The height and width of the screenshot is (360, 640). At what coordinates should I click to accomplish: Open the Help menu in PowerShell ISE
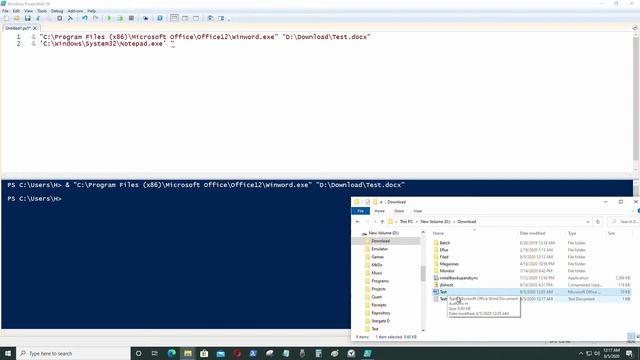[x=91, y=11]
